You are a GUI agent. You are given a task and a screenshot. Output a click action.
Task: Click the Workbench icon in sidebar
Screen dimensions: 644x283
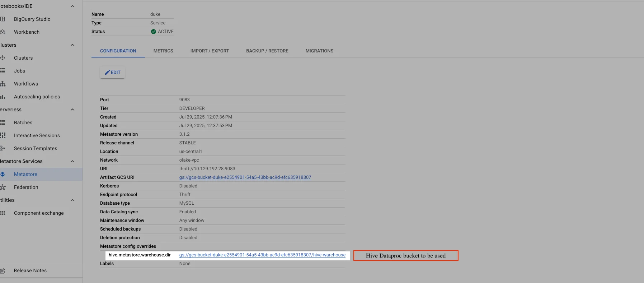[x=3, y=32]
